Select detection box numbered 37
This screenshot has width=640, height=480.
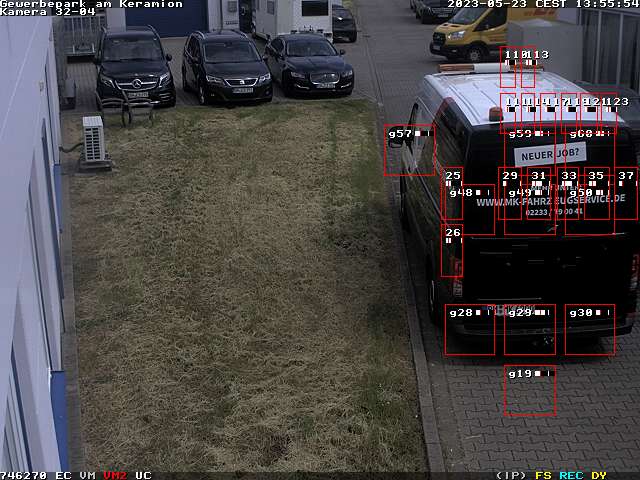[626, 192]
